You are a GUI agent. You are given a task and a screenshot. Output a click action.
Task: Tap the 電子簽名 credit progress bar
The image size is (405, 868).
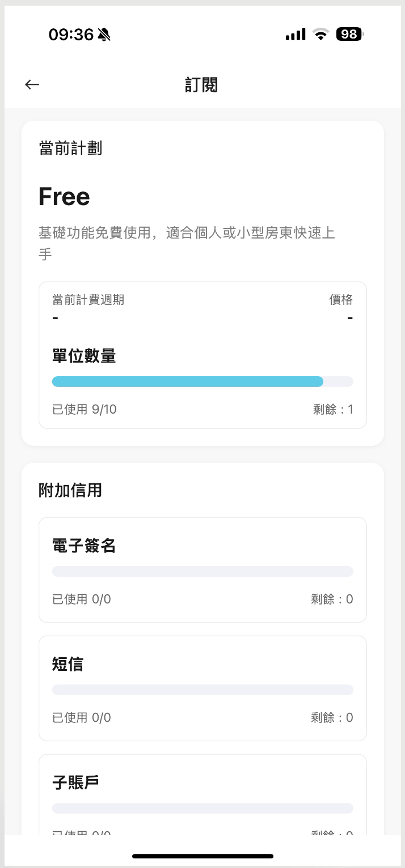(202, 571)
